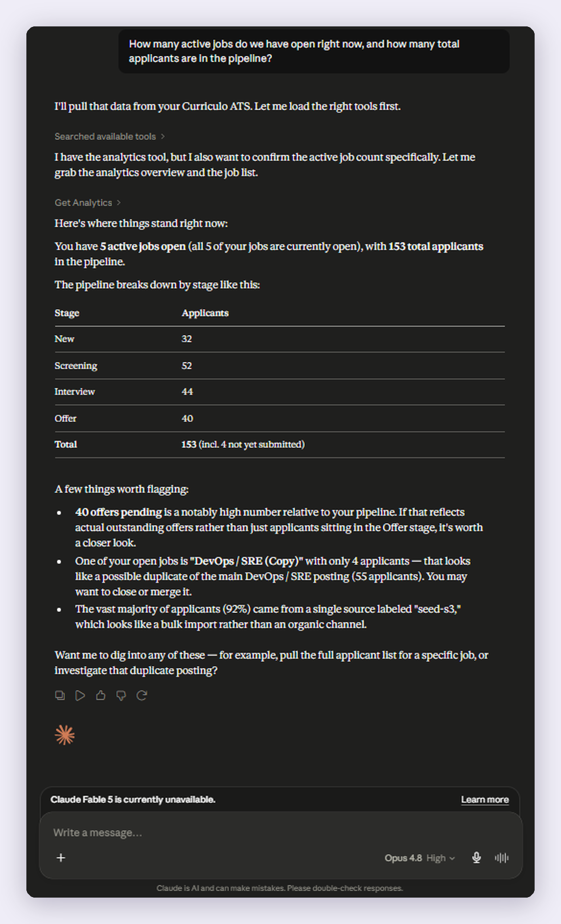This screenshot has height=924, width=561.
Task: Select the Offer row in the table
Action: pyautogui.click(x=280, y=418)
